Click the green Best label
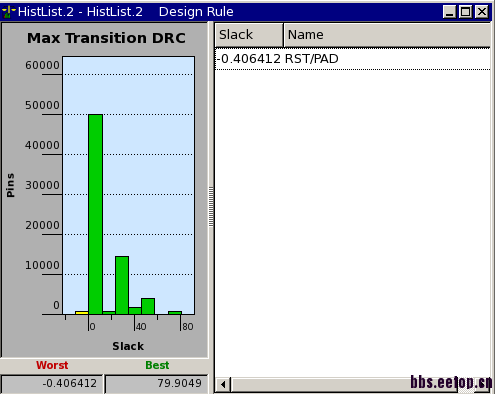The width and height of the screenshot is (495, 394). coord(157,365)
